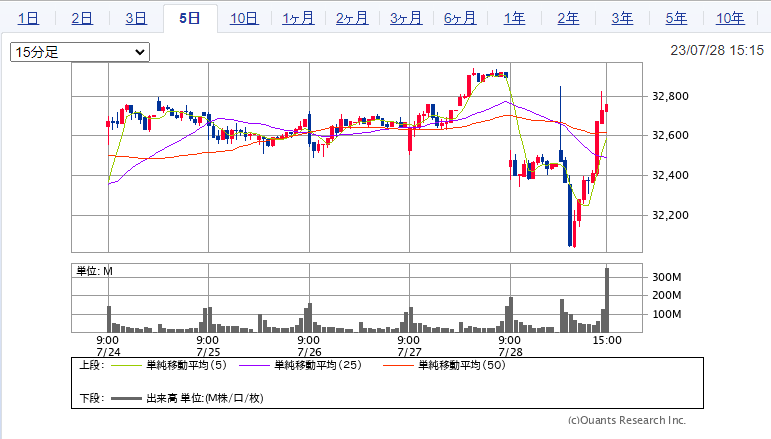771x439 pixels.
Task: Click the 100M volume axis label
Action: [667, 314]
